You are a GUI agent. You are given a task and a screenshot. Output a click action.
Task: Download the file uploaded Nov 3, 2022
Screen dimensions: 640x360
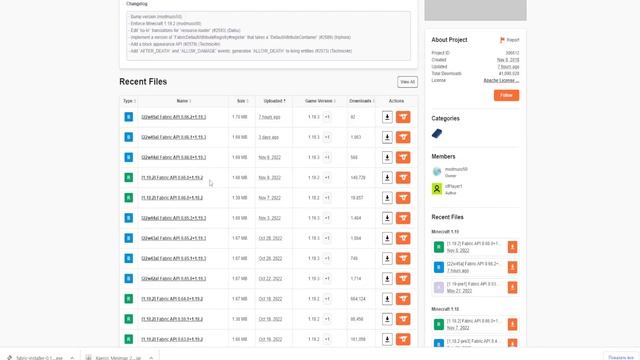click(x=387, y=218)
